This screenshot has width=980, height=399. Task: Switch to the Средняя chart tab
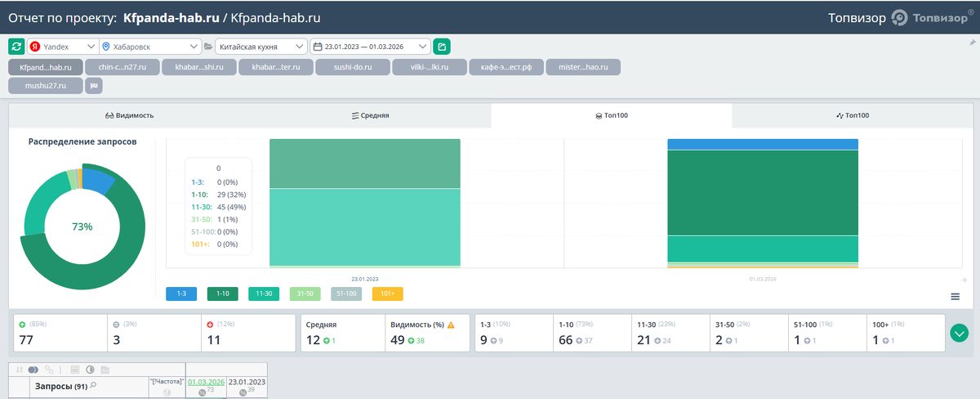click(x=370, y=115)
